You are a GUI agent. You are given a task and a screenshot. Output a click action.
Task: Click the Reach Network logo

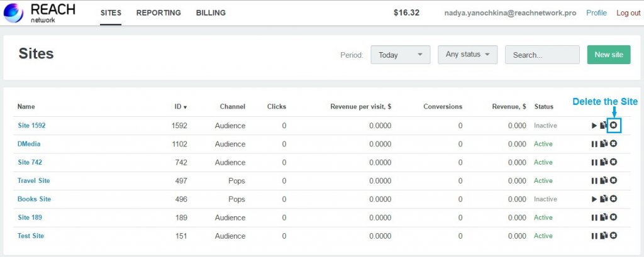point(40,13)
